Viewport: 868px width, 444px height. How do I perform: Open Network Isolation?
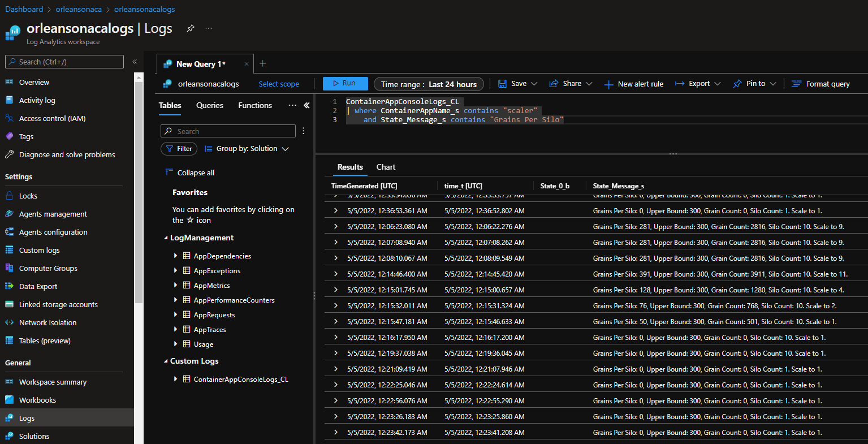coord(47,322)
